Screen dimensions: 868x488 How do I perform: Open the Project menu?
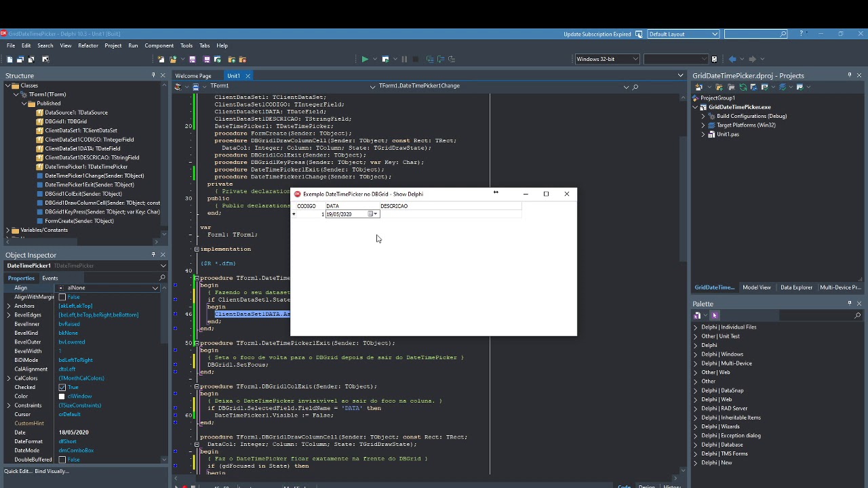113,45
